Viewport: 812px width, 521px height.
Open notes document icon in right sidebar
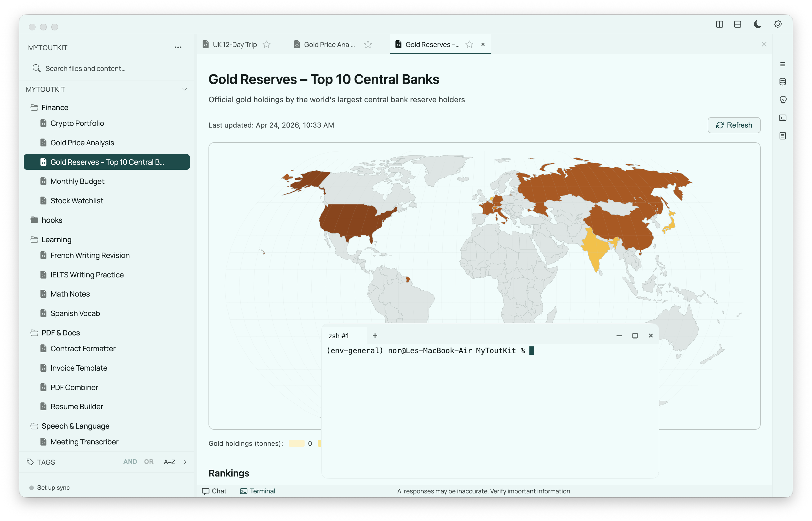782,136
